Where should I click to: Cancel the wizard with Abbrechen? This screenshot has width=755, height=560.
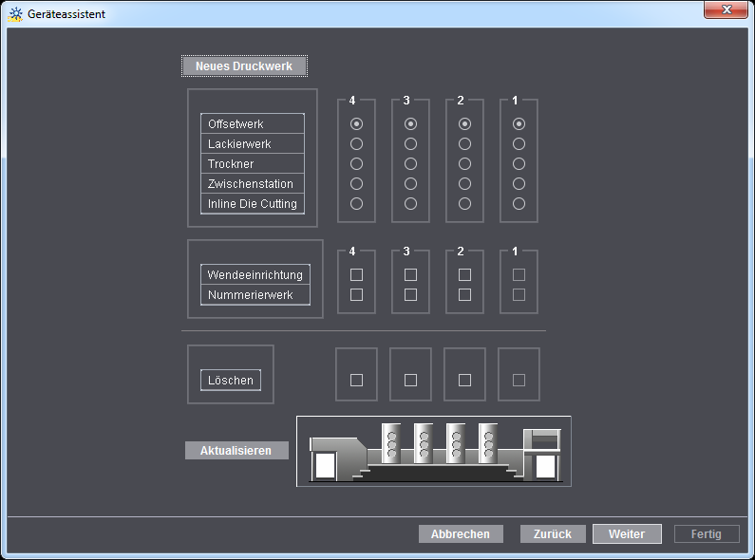[x=461, y=534]
